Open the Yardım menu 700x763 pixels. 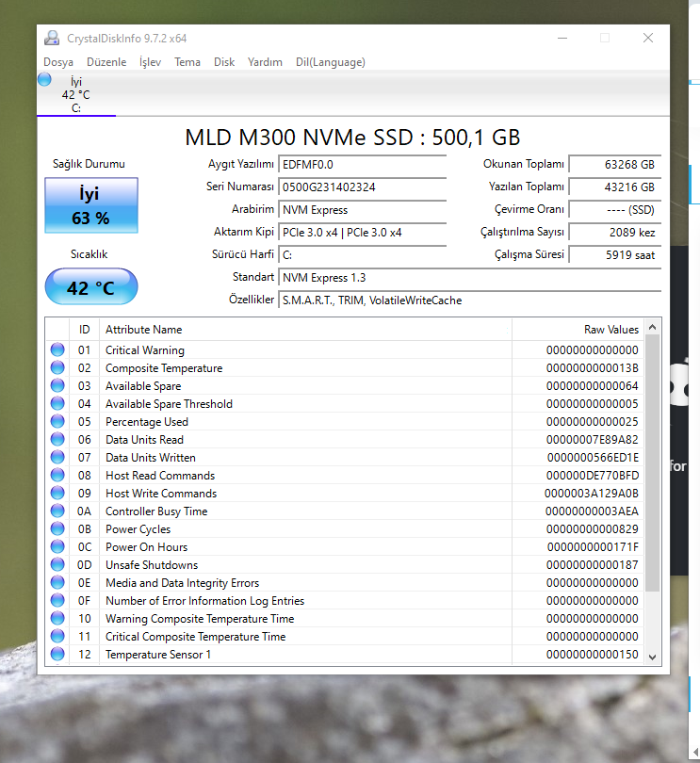pyautogui.click(x=265, y=62)
